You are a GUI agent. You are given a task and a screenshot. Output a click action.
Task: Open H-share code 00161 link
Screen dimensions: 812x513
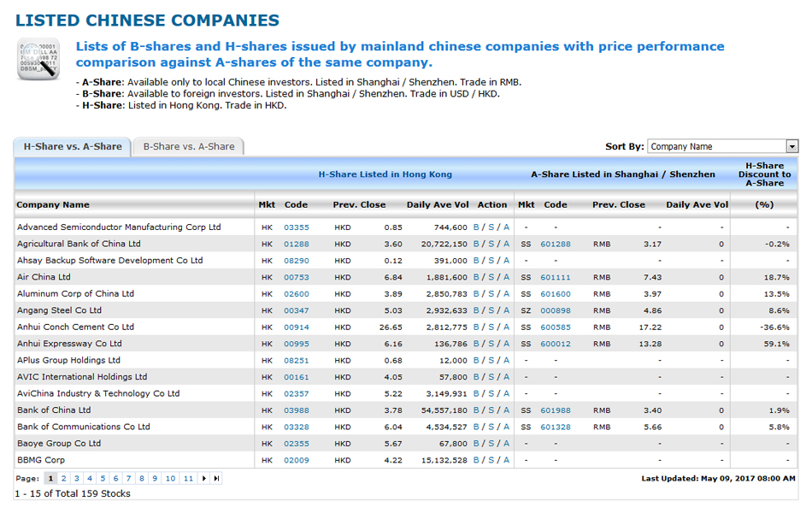(x=297, y=377)
